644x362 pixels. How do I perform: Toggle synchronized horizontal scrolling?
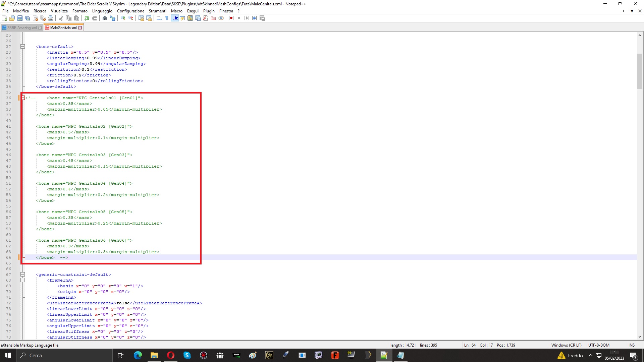149,18
